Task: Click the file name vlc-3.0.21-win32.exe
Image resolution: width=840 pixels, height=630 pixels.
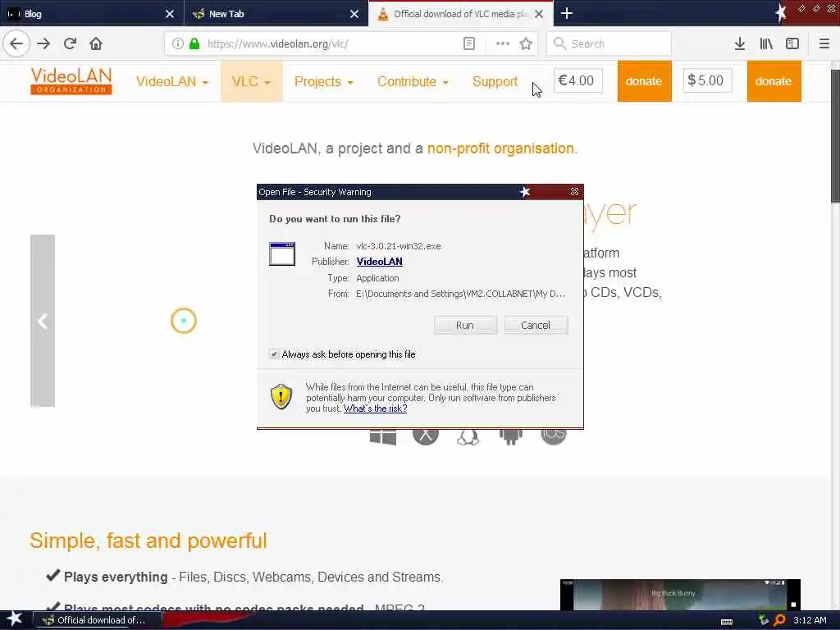Action: 399,246
